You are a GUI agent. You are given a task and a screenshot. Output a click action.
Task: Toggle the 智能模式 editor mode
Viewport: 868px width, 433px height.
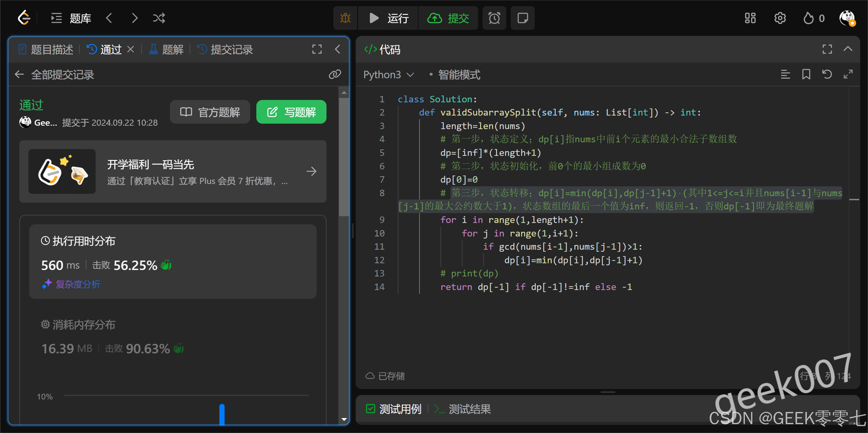[x=458, y=75]
